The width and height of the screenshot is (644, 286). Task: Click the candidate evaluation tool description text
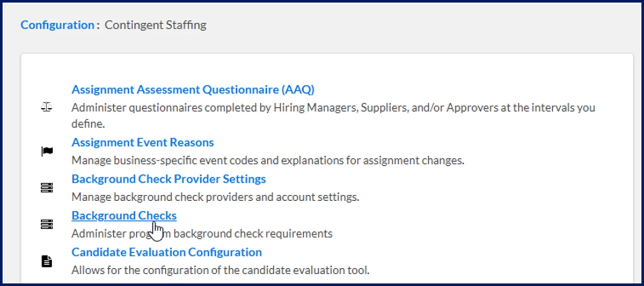220,270
